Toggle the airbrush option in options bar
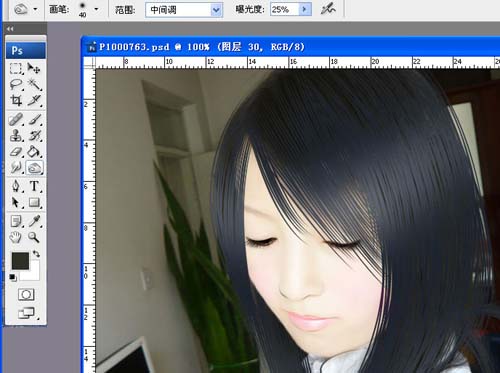Image resolution: width=500 pixels, height=373 pixels. point(328,9)
